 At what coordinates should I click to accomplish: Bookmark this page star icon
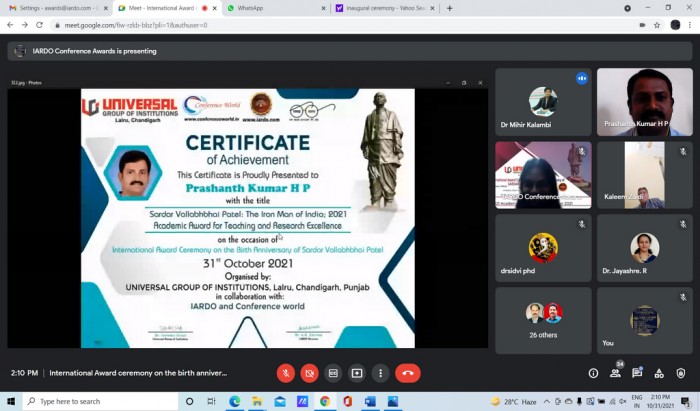(657, 25)
